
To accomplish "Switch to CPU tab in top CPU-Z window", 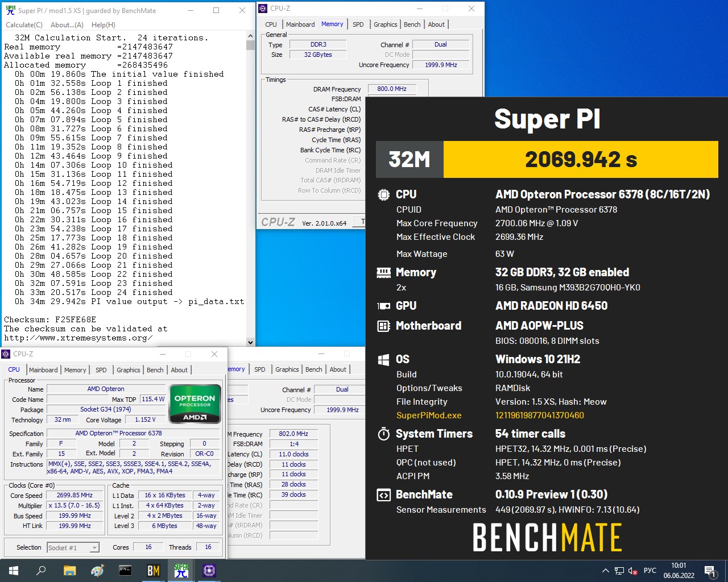I will [x=271, y=24].
